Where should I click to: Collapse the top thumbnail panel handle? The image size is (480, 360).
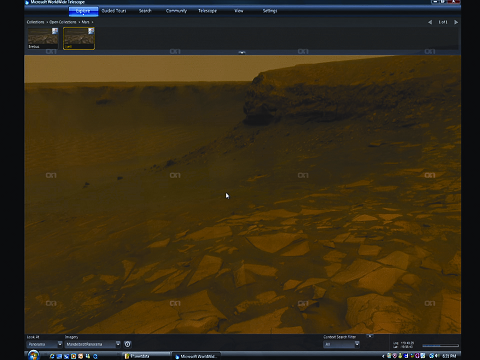(242, 52)
